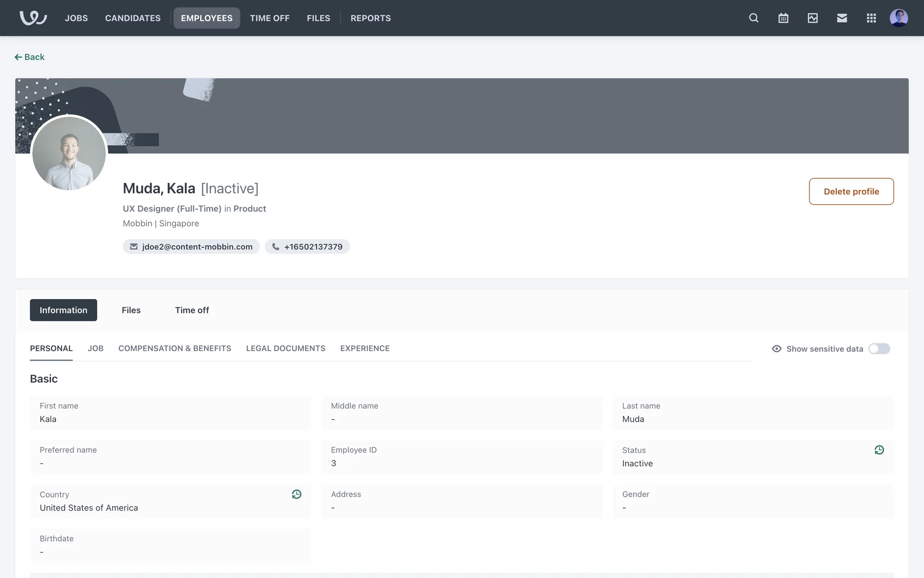Open the apps grid icon

pyautogui.click(x=871, y=18)
